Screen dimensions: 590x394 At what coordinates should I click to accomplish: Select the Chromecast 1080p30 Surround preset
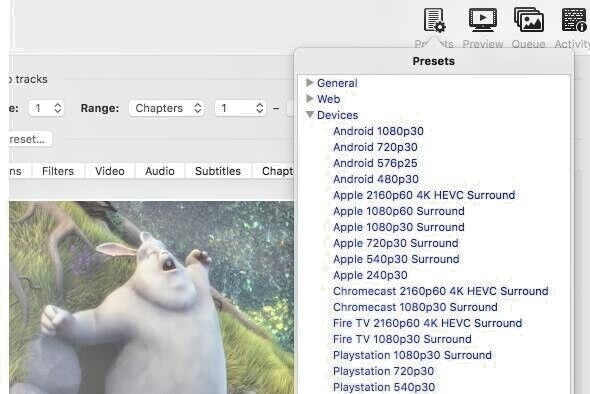[x=415, y=307]
